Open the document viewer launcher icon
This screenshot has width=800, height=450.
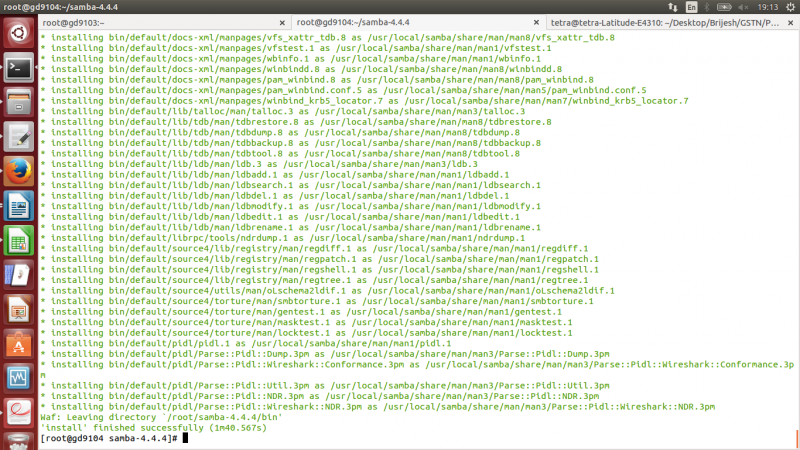tap(19, 413)
